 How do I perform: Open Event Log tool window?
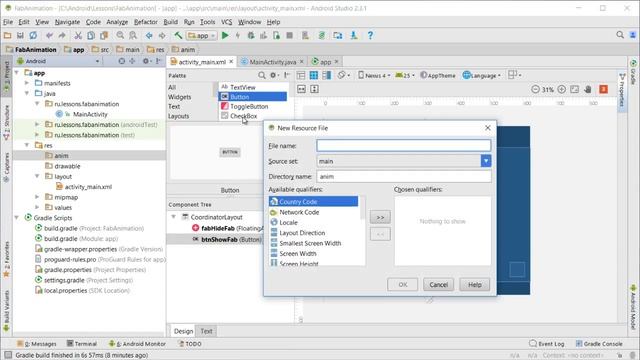547,344
